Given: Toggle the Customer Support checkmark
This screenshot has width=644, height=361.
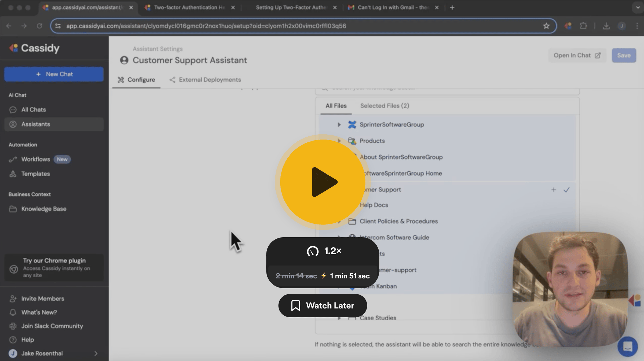Looking at the screenshot, I should click(566, 190).
